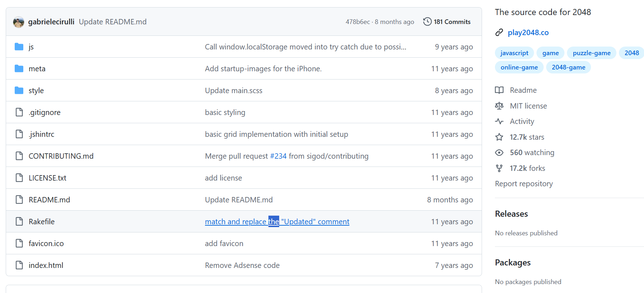This screenshot has height=293, width=644.
Task: Click the stars star icon
Action: point(499,137)
